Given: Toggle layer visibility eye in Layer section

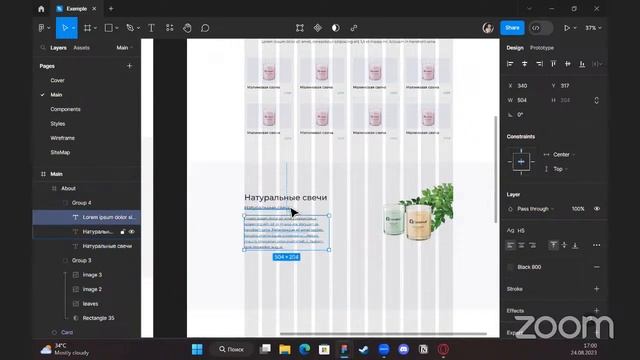Looking at the screenshot, I should 596,209.
